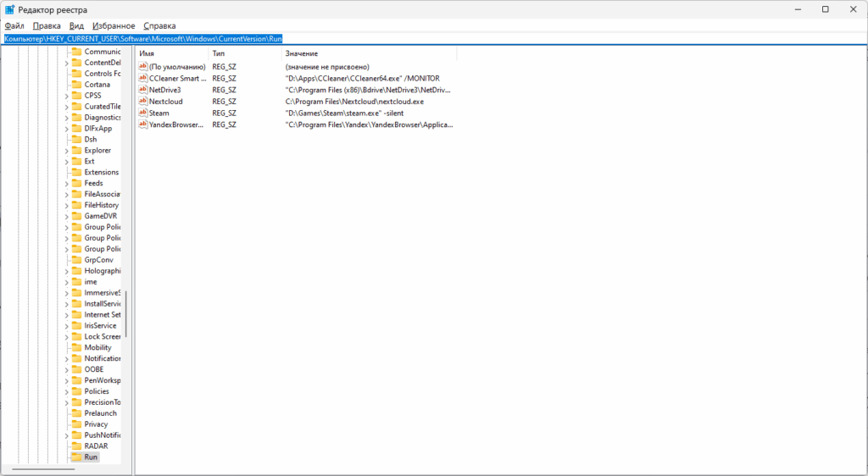Image resolution: width=868 pixels, height=476 pixels.
Task: Sort values by Имя column header
Action: pos(172,53)
